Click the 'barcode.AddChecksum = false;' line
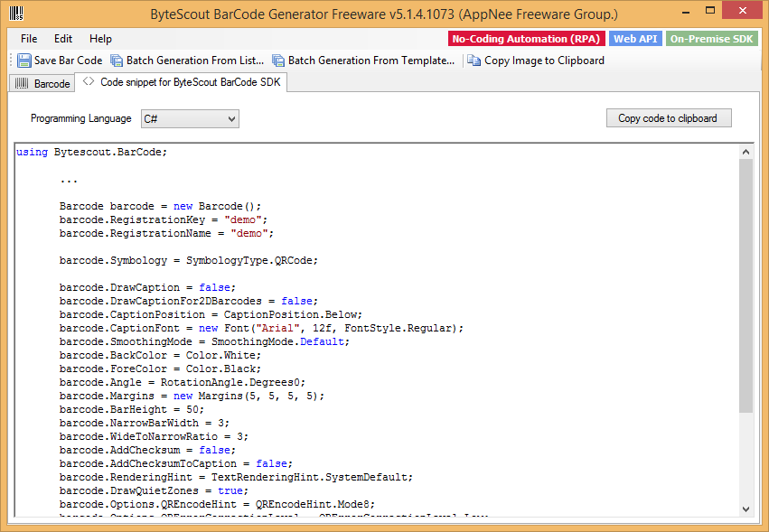Screen dimensions: 769x532 click(147, 450)
